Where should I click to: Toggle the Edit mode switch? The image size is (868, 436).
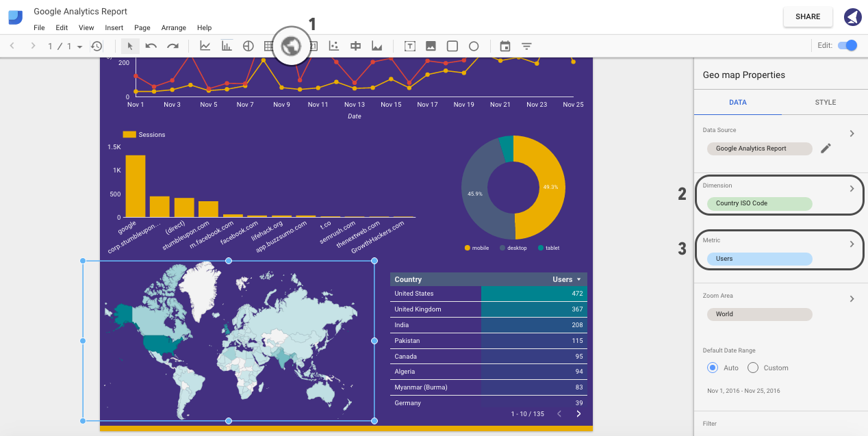tap(847, 45)
